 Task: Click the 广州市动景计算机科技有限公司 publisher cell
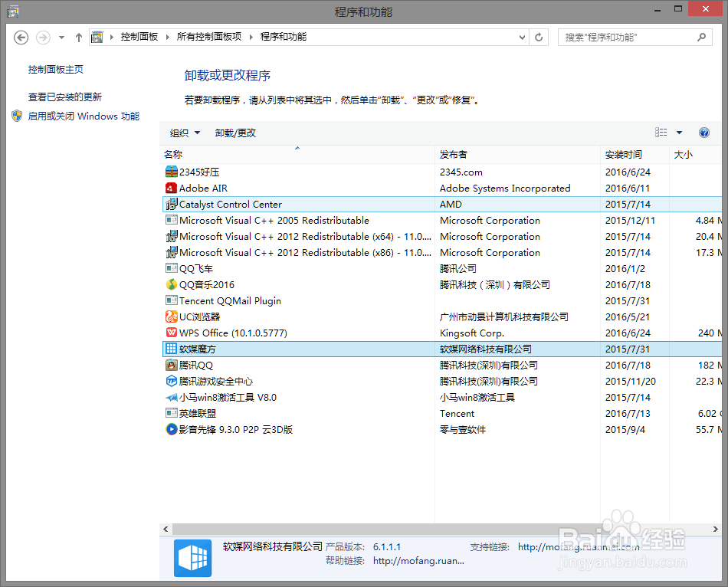503,316
